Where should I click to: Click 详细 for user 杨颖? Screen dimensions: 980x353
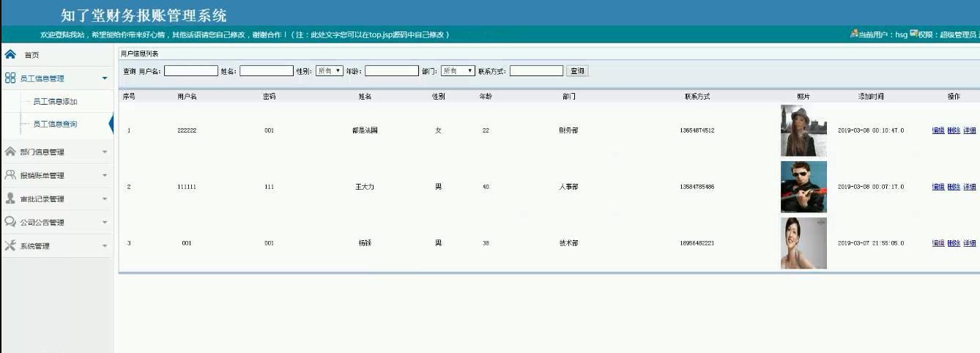[969, 243]
